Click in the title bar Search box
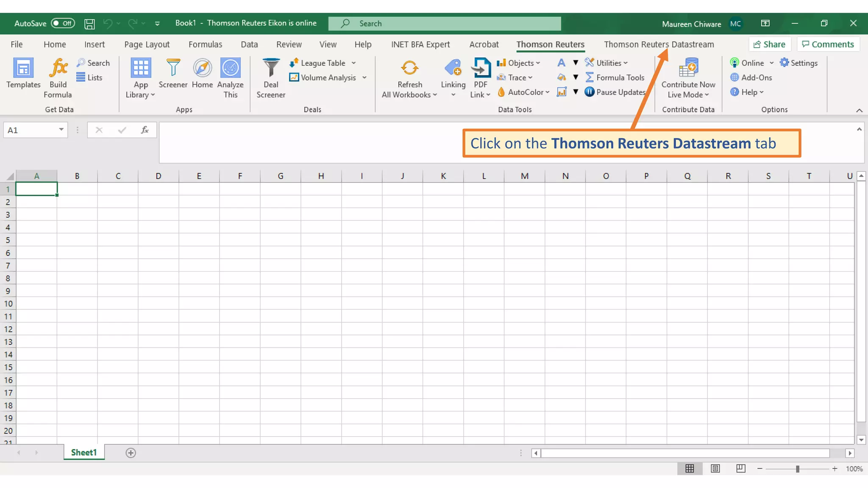Image resolution: width=868 pixels, height=488 pixels. tap(445, 24)
